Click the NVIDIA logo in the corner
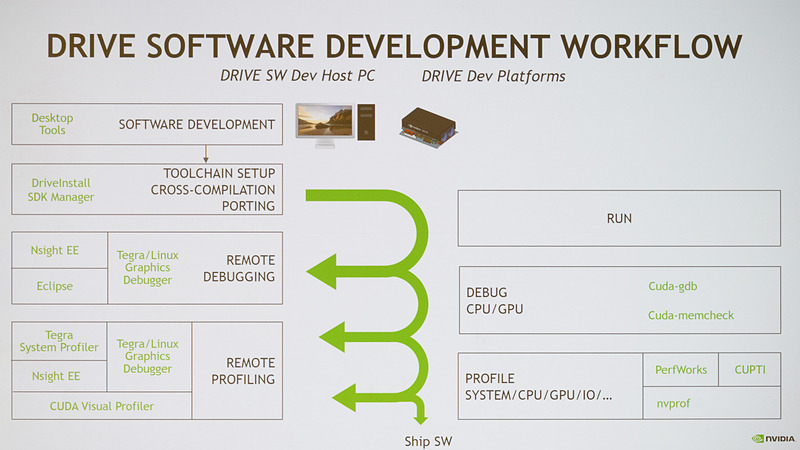The image size is (800, 450). [x=773, y=438]
